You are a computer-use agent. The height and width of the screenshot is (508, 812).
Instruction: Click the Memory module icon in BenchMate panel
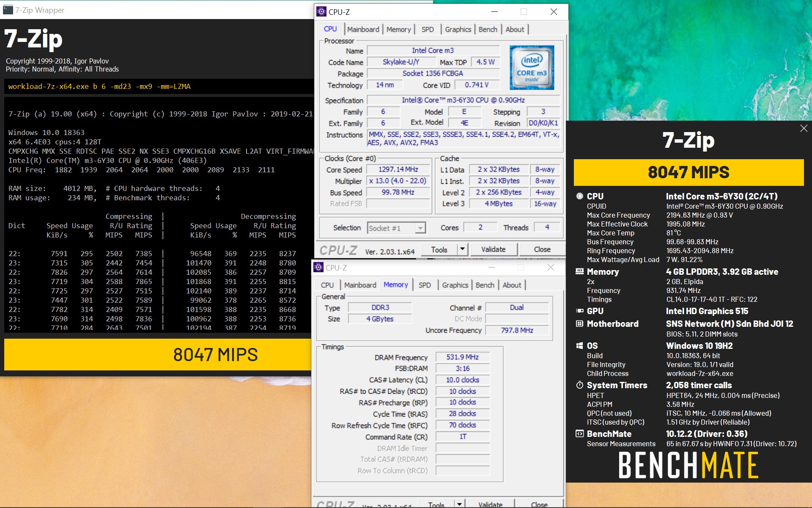tap(579, 271)
